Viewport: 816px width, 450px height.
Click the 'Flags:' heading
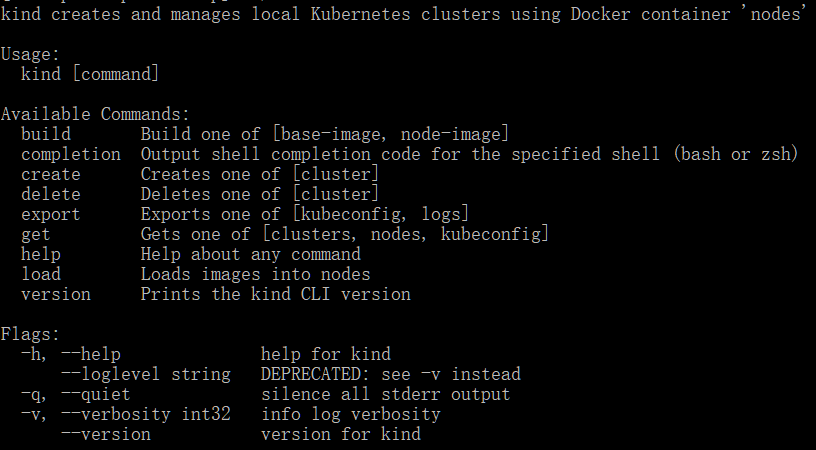(31, 334)
